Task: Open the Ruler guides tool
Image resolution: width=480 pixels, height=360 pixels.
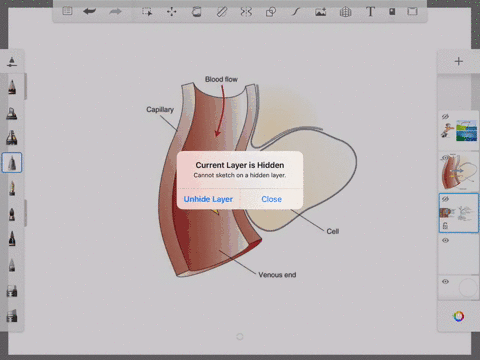Action: [x=221, y=12]
